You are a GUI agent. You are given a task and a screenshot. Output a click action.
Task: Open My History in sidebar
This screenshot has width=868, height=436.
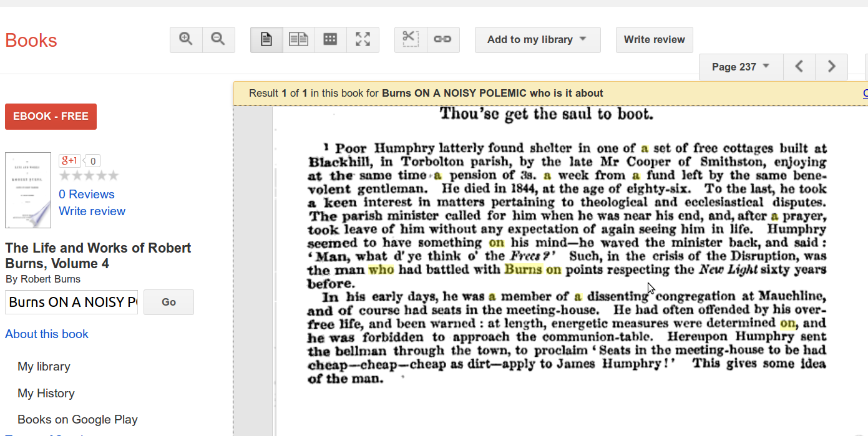click(x=46, y=393)
